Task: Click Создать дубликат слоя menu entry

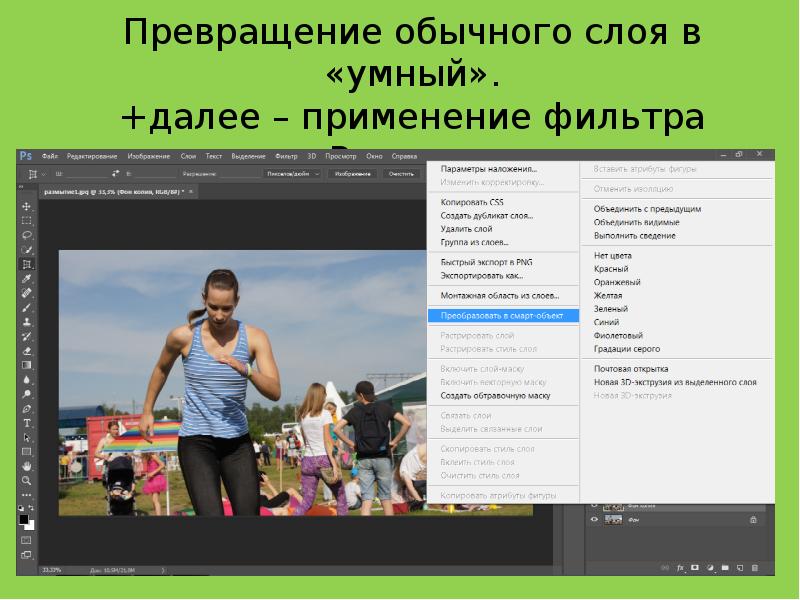Action: coord(486,215)
